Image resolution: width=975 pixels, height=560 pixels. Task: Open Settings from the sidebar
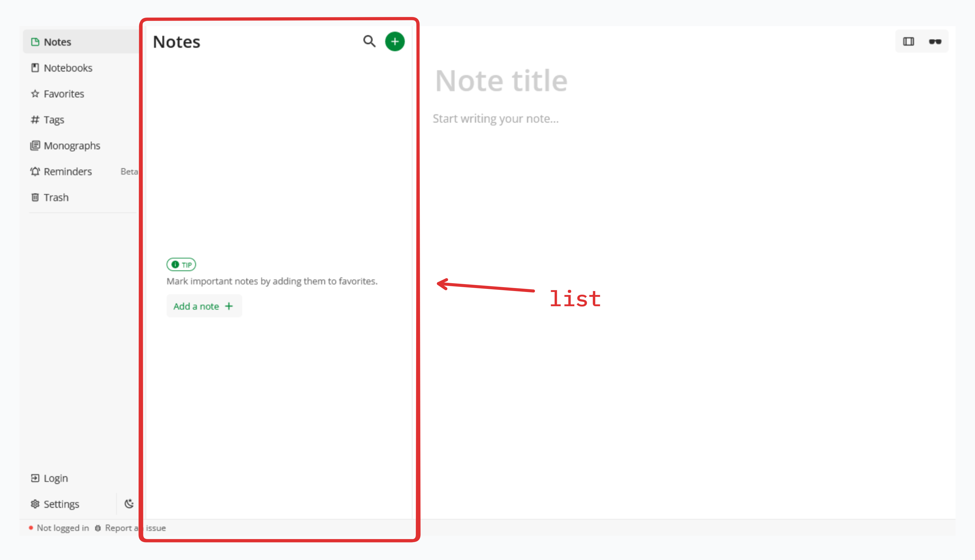(61, 504)
